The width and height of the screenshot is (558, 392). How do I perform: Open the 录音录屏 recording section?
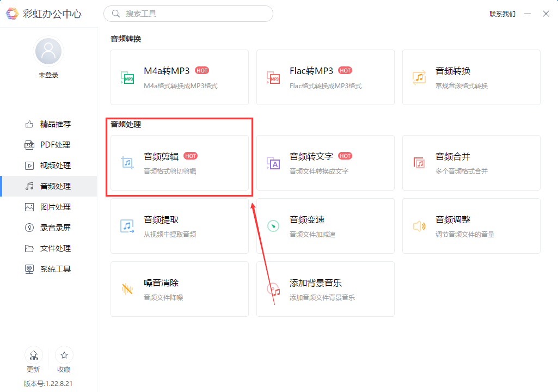(48, 227)
